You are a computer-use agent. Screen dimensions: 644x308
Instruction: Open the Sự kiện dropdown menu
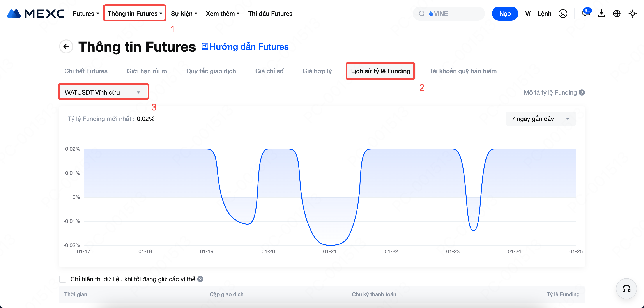(184, 14)
